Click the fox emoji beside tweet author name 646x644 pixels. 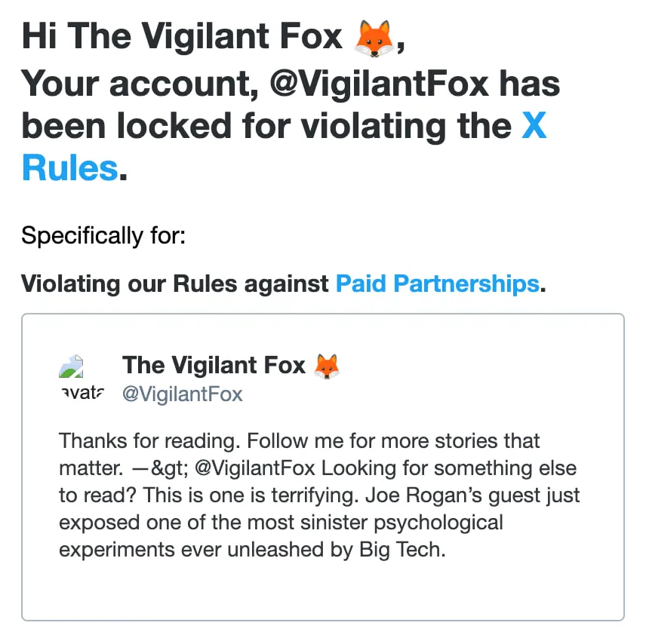327,366
